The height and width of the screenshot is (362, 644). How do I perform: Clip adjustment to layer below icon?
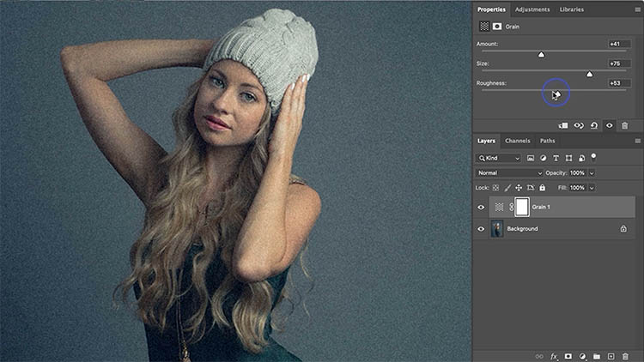pyautogui.click(x=563, y=125)
